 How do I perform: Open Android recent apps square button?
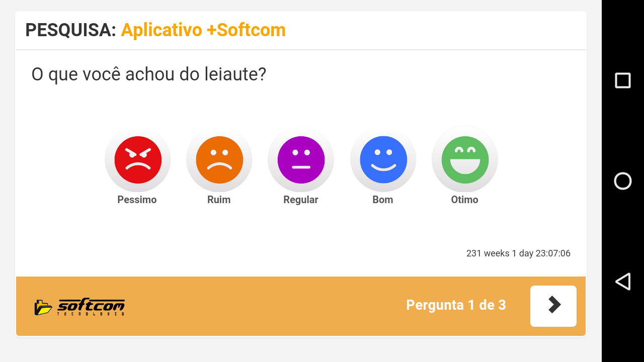tap(623, 80)
